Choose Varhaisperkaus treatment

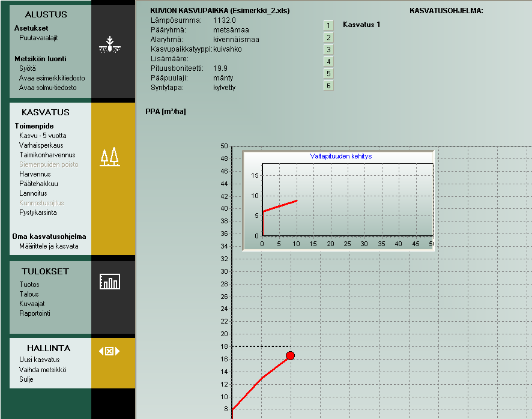pyautogui.click(x=41, y=145)
